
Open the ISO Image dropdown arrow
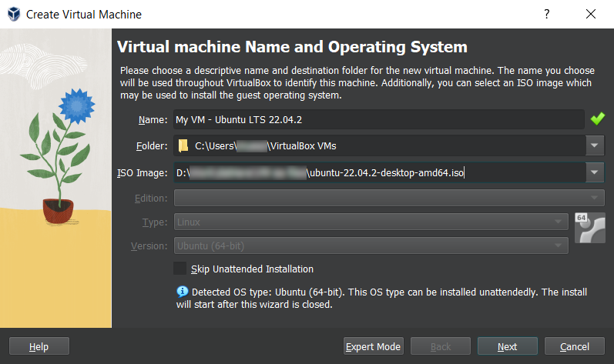pos(595,172)
